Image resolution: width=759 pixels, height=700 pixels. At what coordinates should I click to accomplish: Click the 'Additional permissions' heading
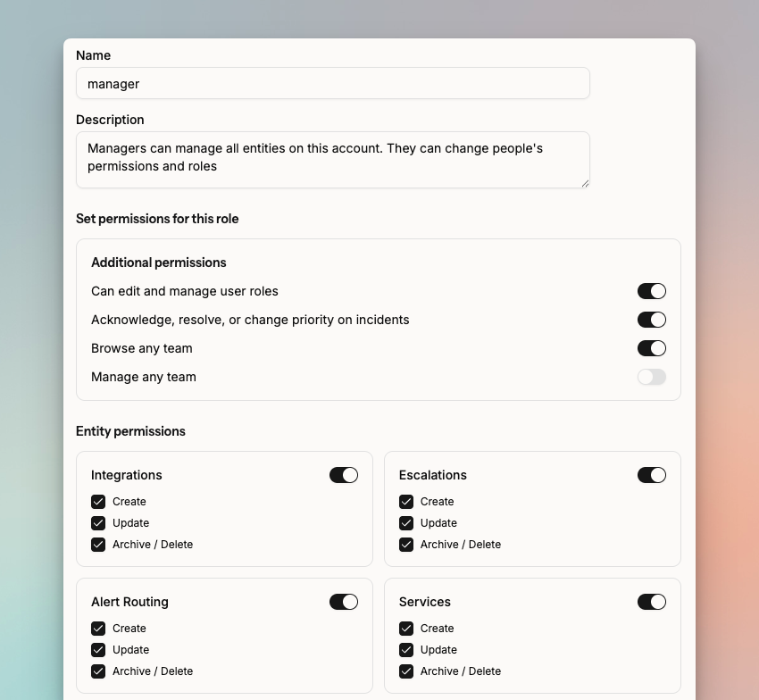click(x=159, y=262)
